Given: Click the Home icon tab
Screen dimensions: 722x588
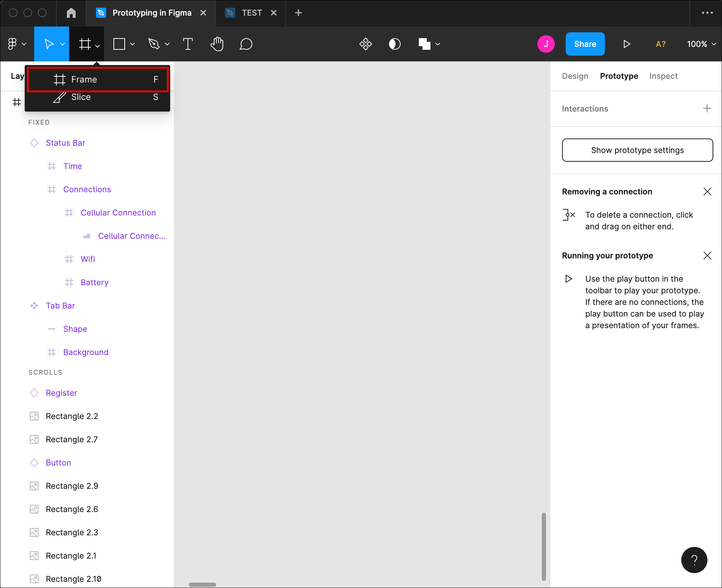Looking at the screenshot, I should pyautogui.click(x=71, y=13).
